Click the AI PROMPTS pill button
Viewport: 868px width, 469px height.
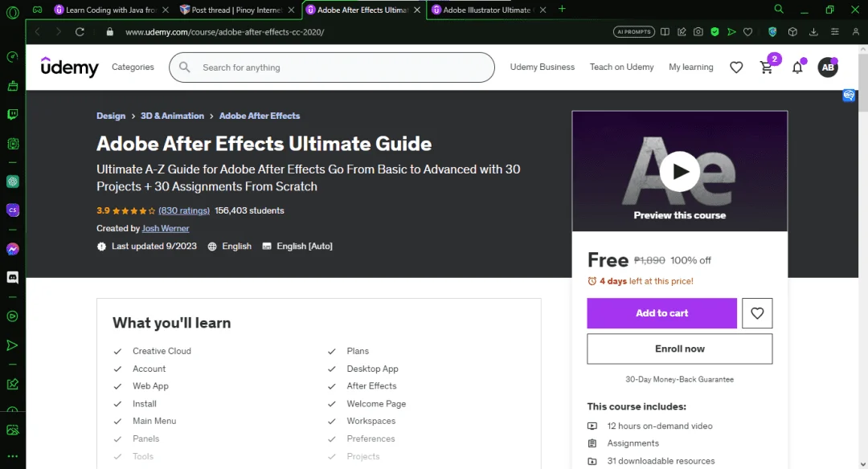(634, 32)
